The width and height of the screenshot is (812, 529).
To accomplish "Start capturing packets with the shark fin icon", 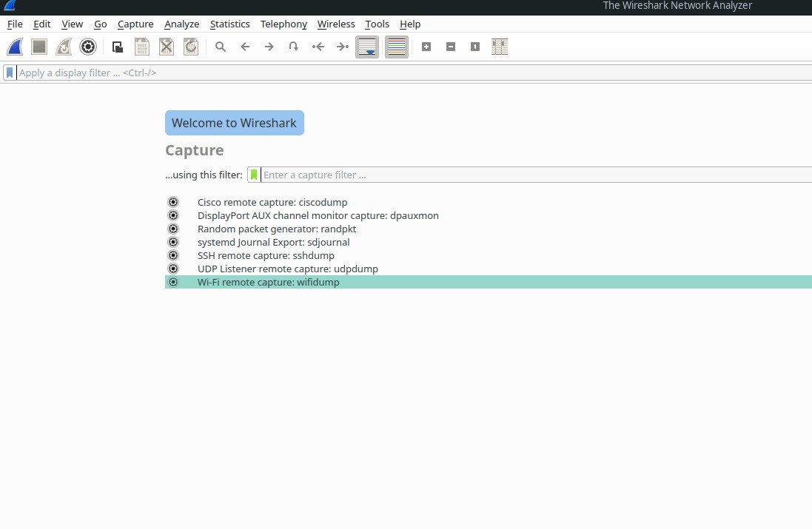I will [15, 47].
